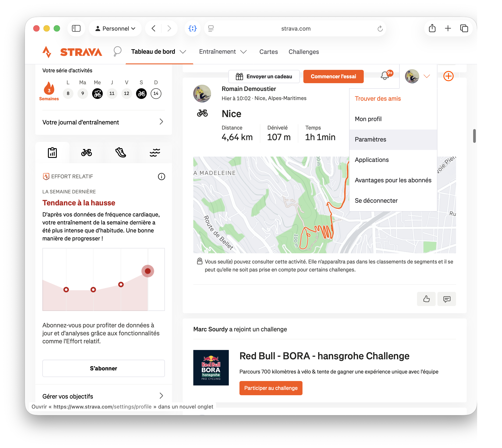Viewport: 502px width, 448px height.
Task: Click the Safari share icon
Action: tap(432, 28)
